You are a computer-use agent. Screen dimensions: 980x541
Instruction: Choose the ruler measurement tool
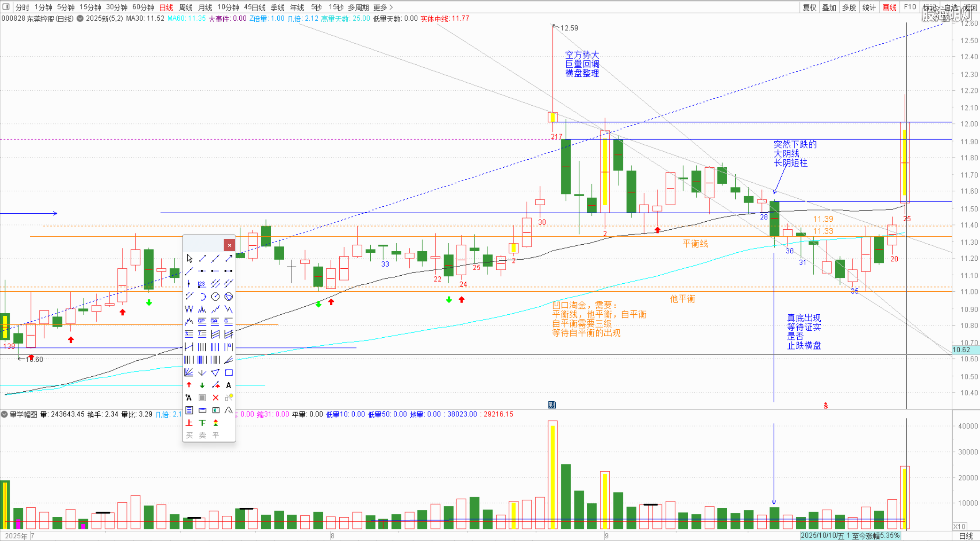click(x=202, y=410)
